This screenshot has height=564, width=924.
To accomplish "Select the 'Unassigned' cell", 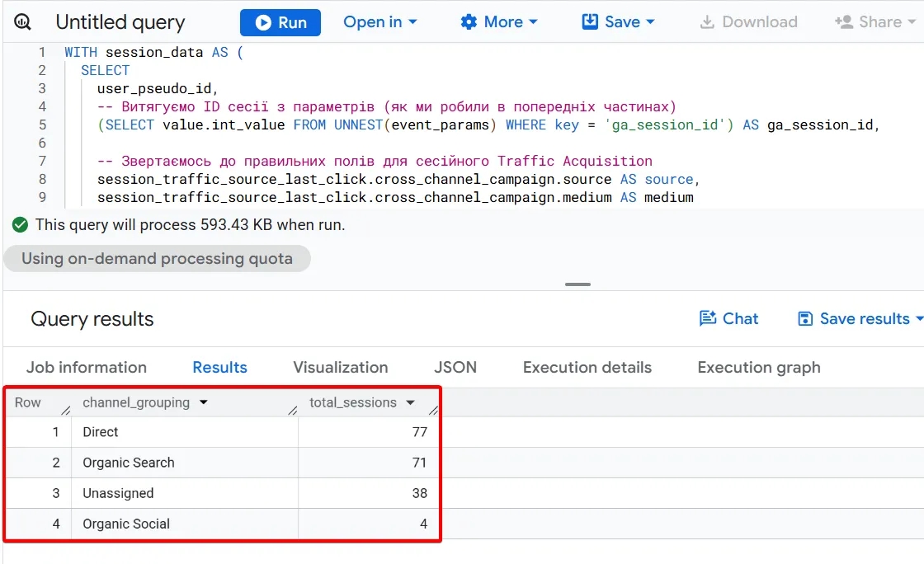I will [185, 493].
